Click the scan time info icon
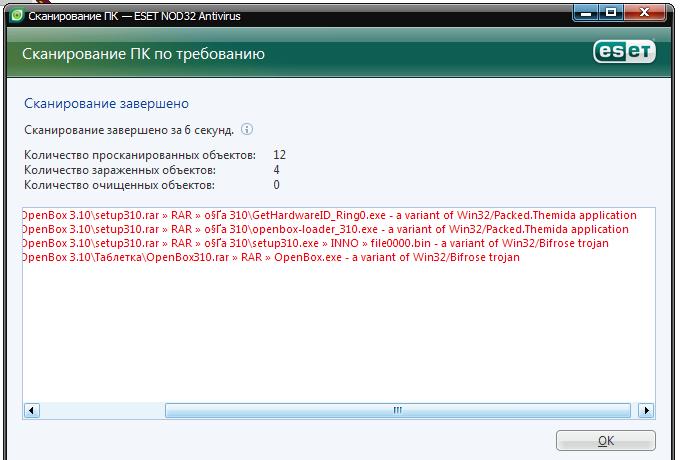Screen dimensions: 680x460 [x=247, y=129]
